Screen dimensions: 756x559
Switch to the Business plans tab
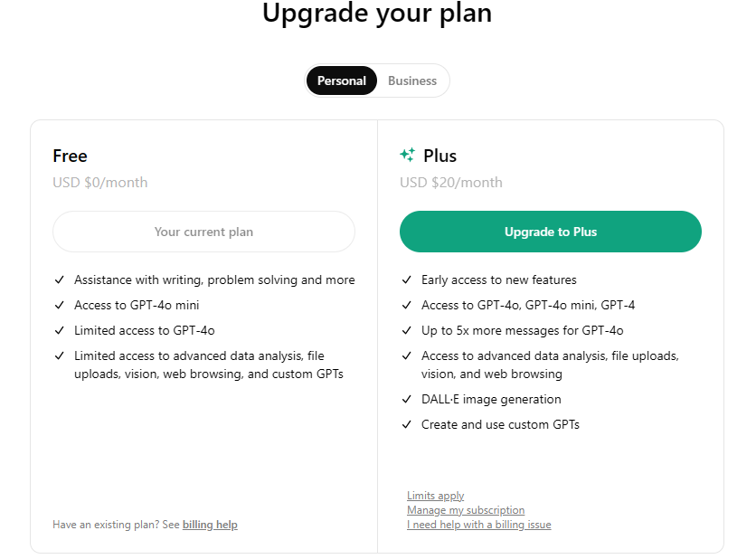click(412, 81)
